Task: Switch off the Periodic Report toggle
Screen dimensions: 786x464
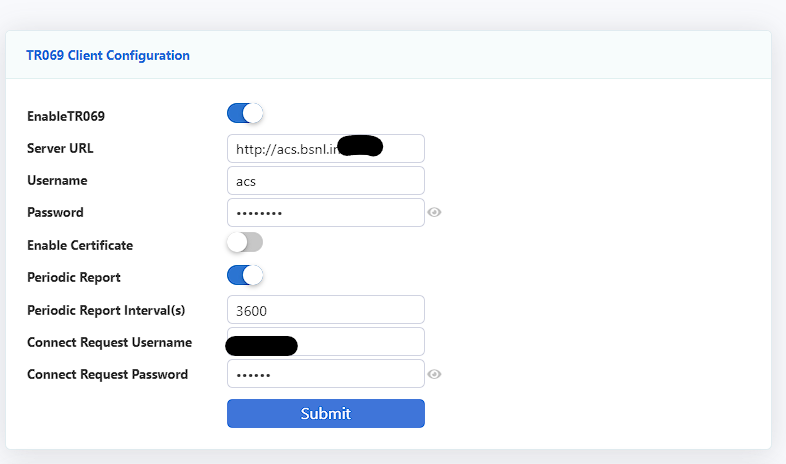Action: click(245, 274)
